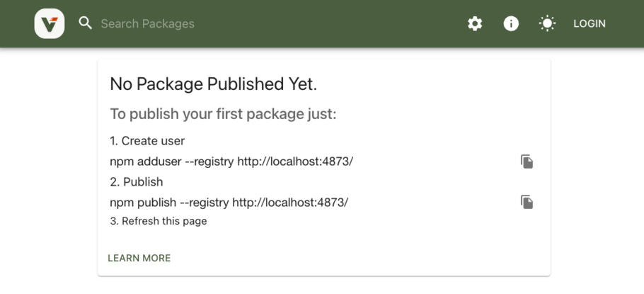Open the info circle icon
Screen dimensions: 644x294
pyautogui.click(x=511, y=23)
